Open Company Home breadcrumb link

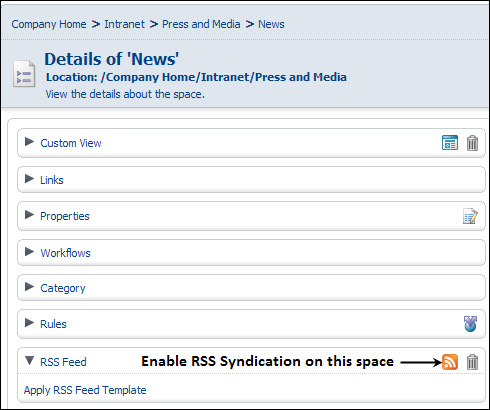tap(49, 24)
